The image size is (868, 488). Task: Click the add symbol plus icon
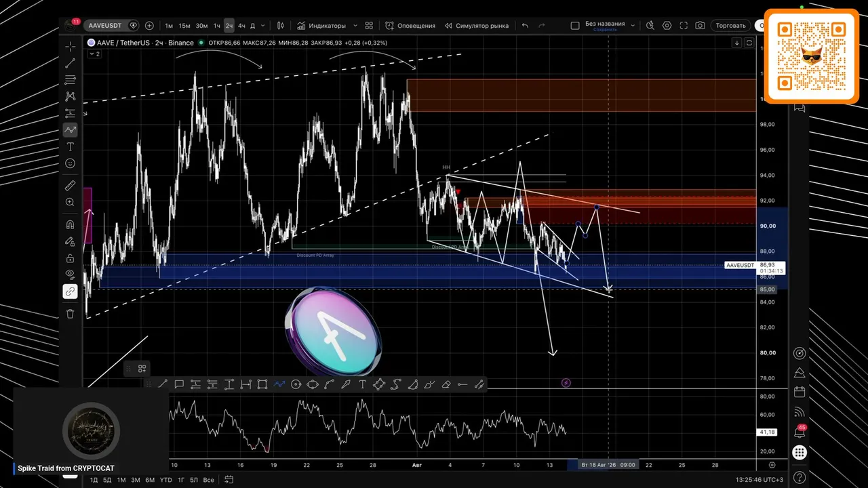tap(149, 26)
